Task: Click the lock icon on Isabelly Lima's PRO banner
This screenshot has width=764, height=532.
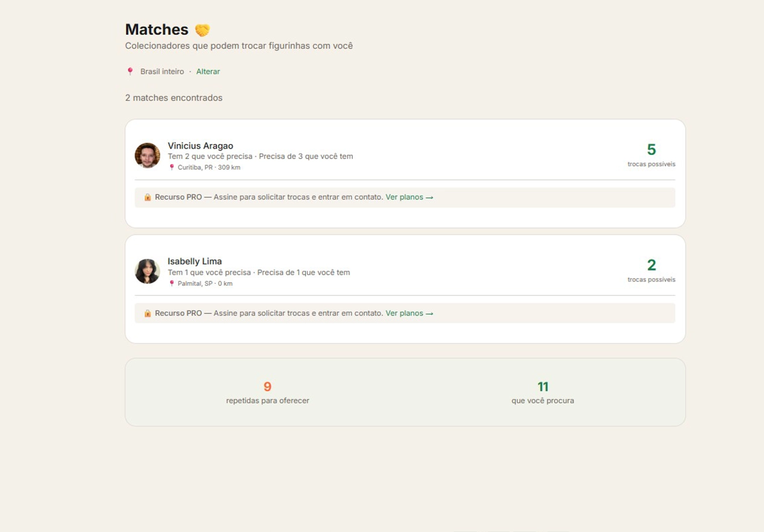Action: point(147,313)
